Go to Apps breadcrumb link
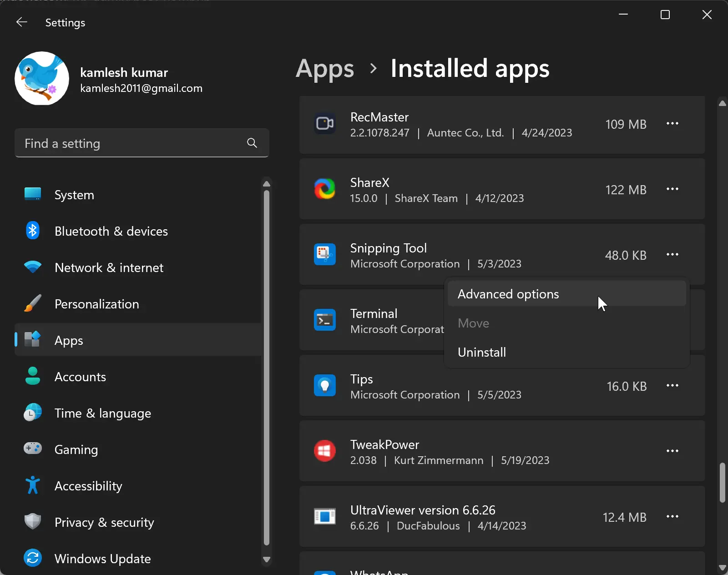The height and width of the screenshot is (575, 728). pyautogui.click(x=325, y=69)
